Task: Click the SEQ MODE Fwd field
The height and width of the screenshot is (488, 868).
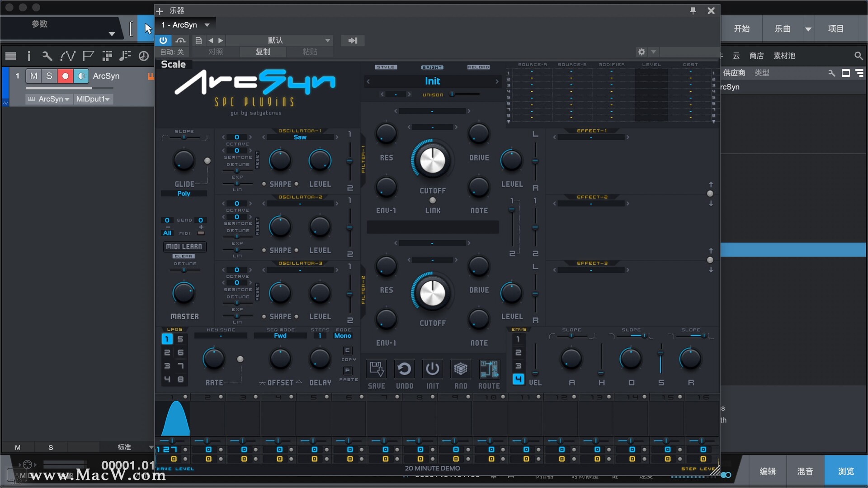Action: click(x=280, y=336)
